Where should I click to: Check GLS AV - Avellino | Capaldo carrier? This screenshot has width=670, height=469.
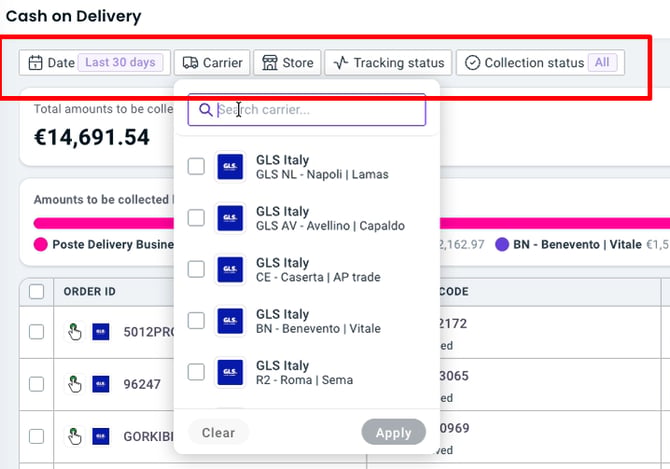[196, 218]
